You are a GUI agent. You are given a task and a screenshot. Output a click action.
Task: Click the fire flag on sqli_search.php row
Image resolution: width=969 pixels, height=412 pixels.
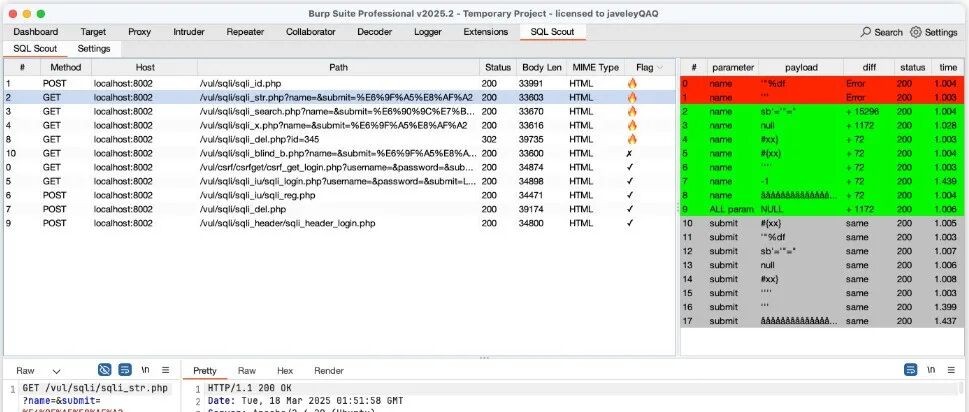pyautogui.click(x=632, y=111)
